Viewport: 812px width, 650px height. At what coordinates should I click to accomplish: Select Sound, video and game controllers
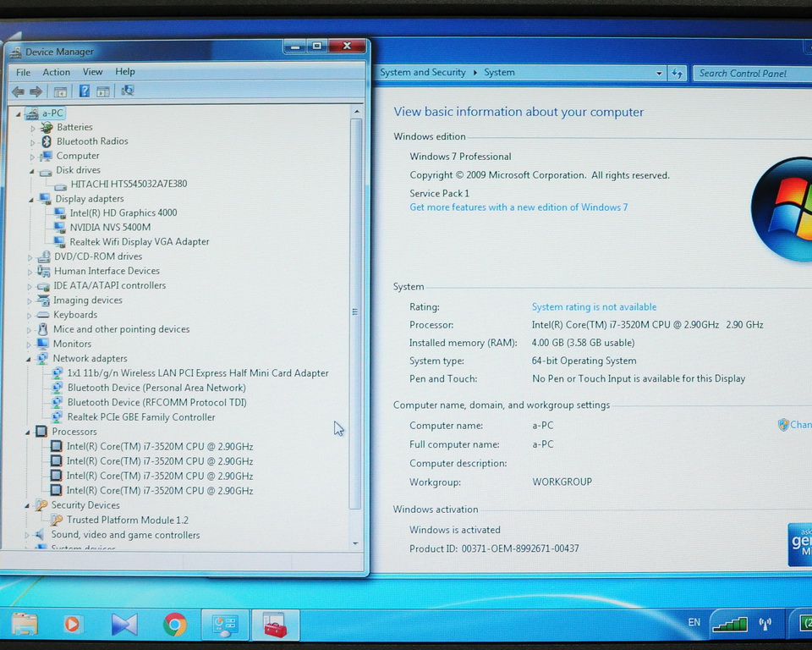125,535
